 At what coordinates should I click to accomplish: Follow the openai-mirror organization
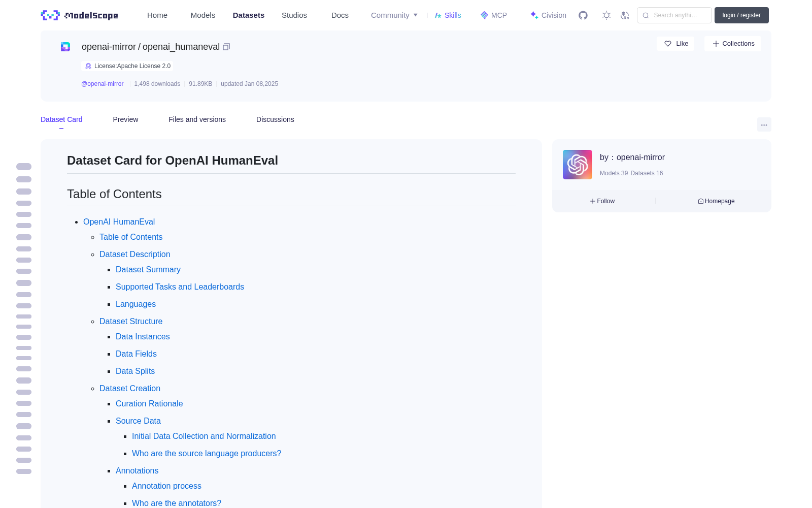coord(602,201)
